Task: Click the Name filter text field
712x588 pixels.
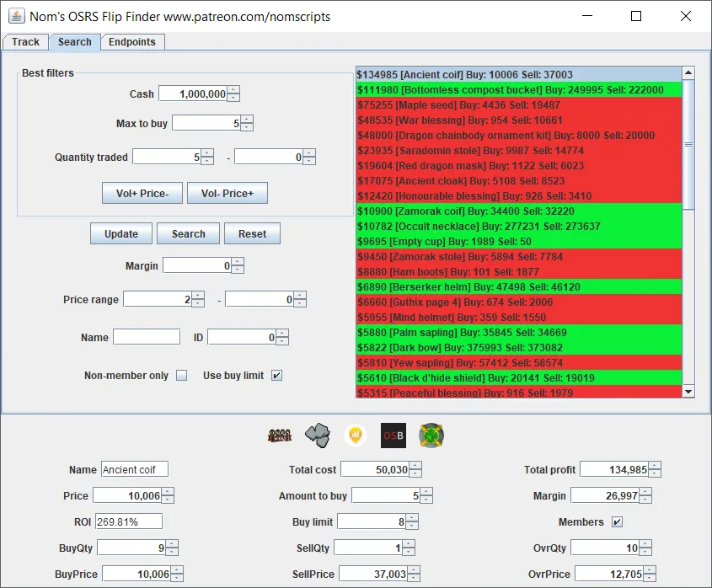Action: [147, 337]
